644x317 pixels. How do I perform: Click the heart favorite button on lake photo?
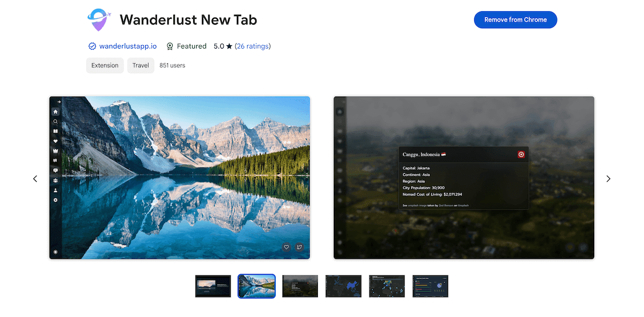[287, 247]
